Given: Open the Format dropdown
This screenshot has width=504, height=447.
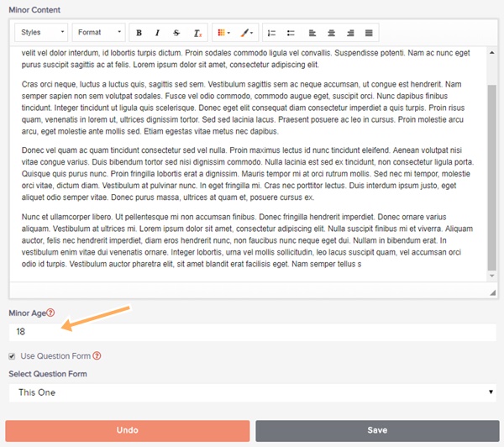Looking at the screenshot, I should point(97,33).
